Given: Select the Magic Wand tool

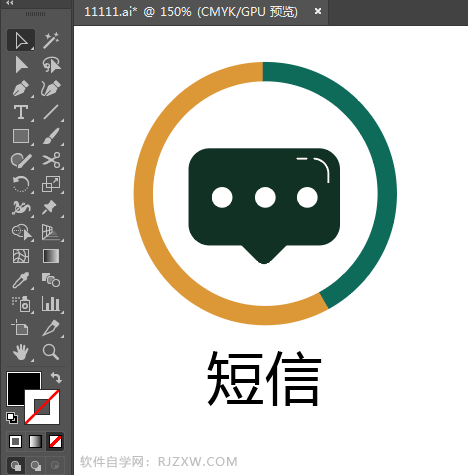Looking at the screenshot, I should pyautogui.click(x=51, y=40).
